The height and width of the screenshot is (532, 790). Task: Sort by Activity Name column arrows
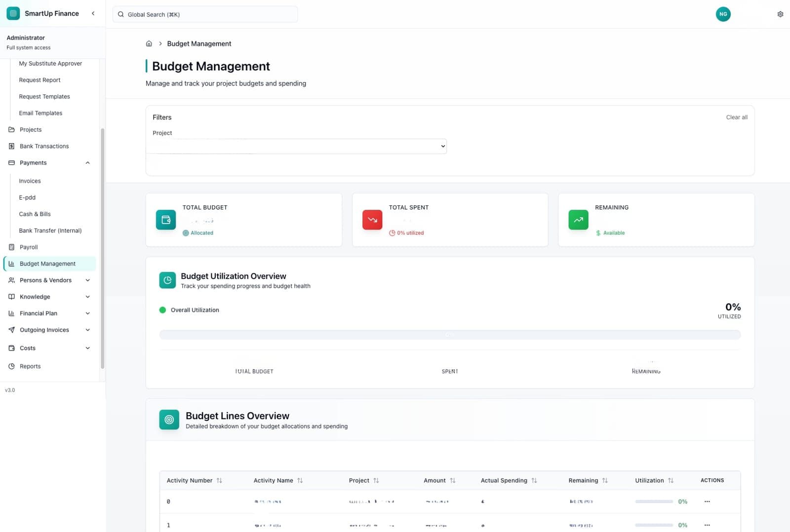(300, 480)
